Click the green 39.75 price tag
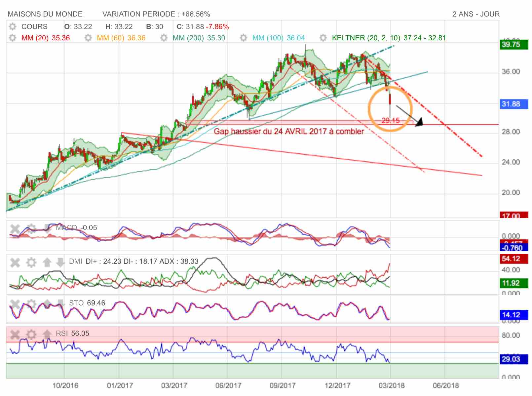Image resolution: width=532 pixels, height=396 pixels. pyautogui.click(x=513, y=45)
